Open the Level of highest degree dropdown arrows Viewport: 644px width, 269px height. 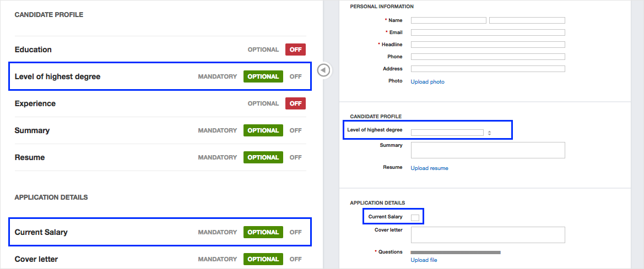pos(490,133)
